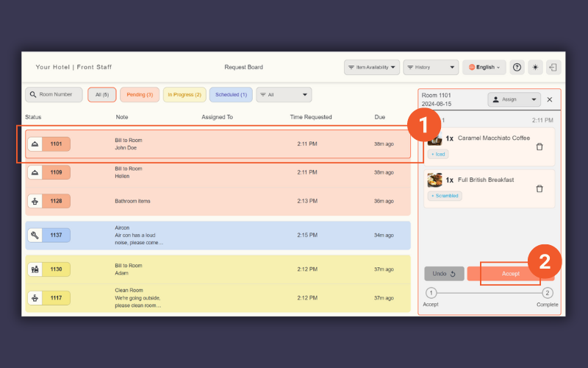This screenshot has width=588, height=368.
Task: Open the History dropdown
Action: coord(430,67)
